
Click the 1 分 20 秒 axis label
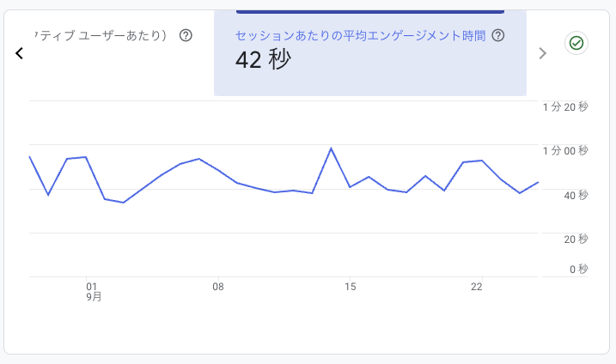[564, 107]
